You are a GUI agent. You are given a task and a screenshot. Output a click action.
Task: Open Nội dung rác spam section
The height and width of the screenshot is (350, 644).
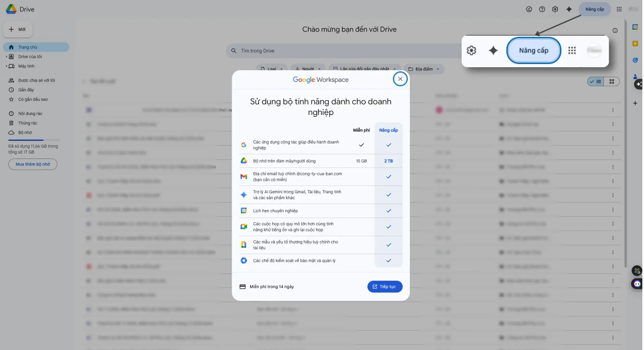(30, 114)
